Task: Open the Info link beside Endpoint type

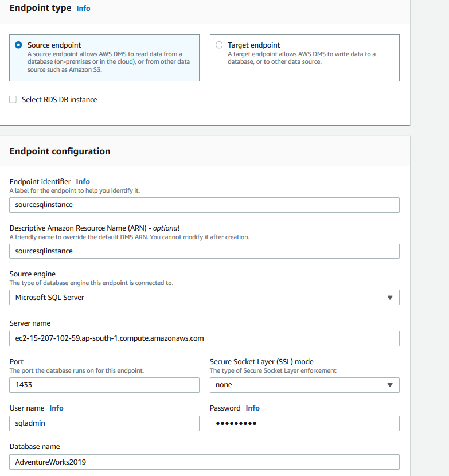Action: tap(83, 9)
